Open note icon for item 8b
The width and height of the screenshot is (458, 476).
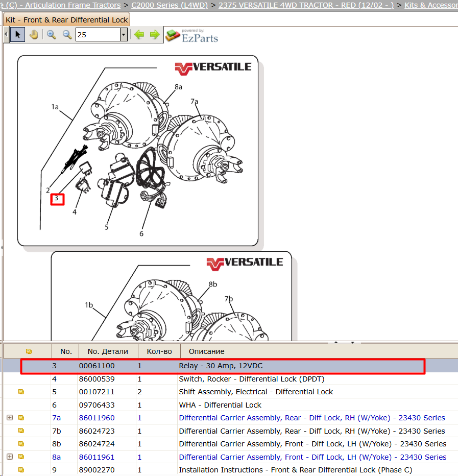[21, 443]
